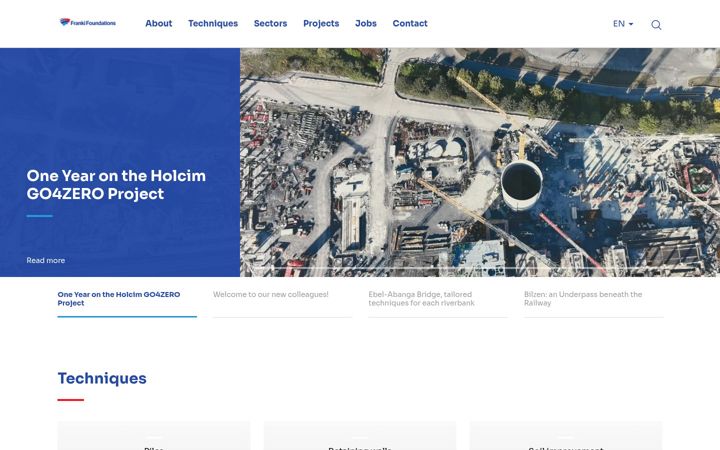Click the Franki Foundations logo
Viewport: 720px width, 450px height.
(88, 22)
